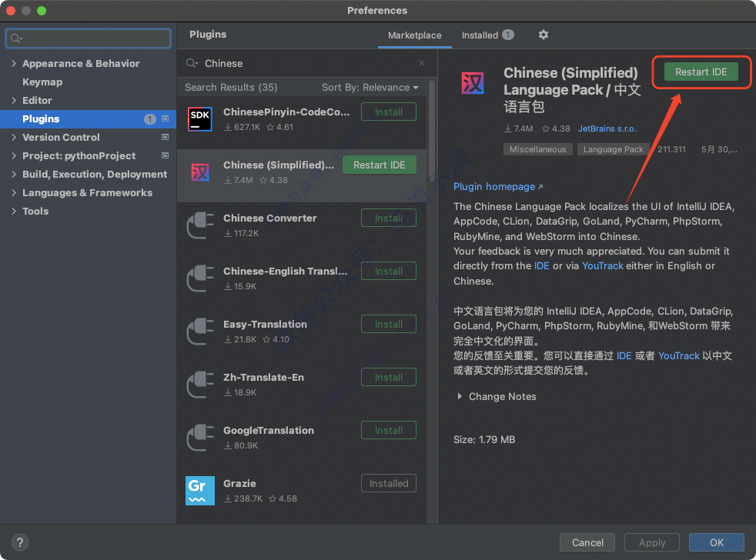Open the IDE link in English description
Viewport: 756px width, 560px height.
click(541, 266)
